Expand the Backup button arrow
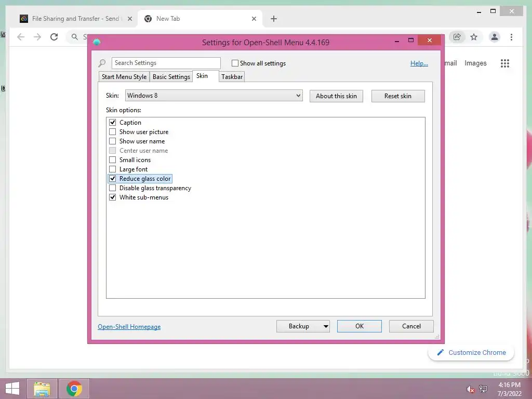The height and width of the screenshot is (399, 532). (326, 326)
